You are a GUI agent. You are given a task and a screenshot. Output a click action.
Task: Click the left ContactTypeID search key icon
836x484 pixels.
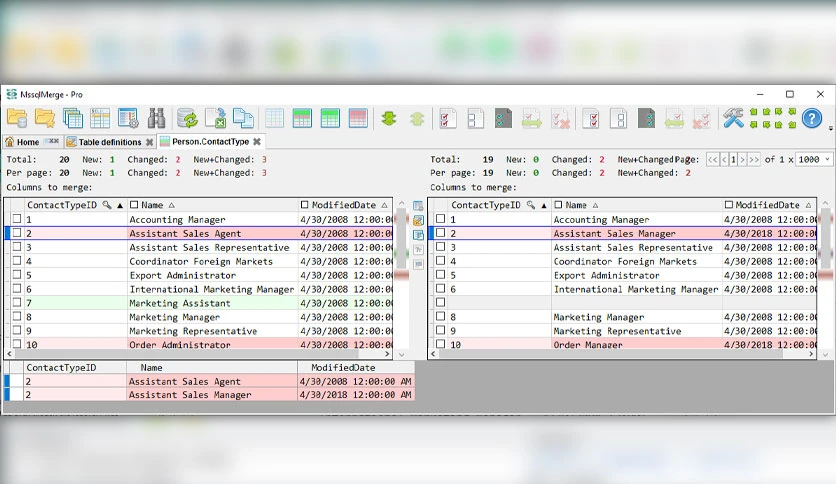pyautogui.click(x=107, y=205)
